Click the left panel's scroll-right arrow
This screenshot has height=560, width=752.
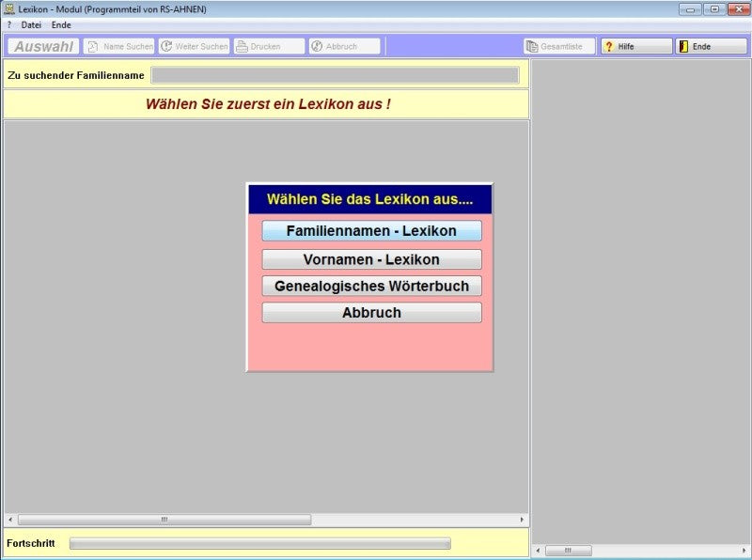[x=523, y=520]
